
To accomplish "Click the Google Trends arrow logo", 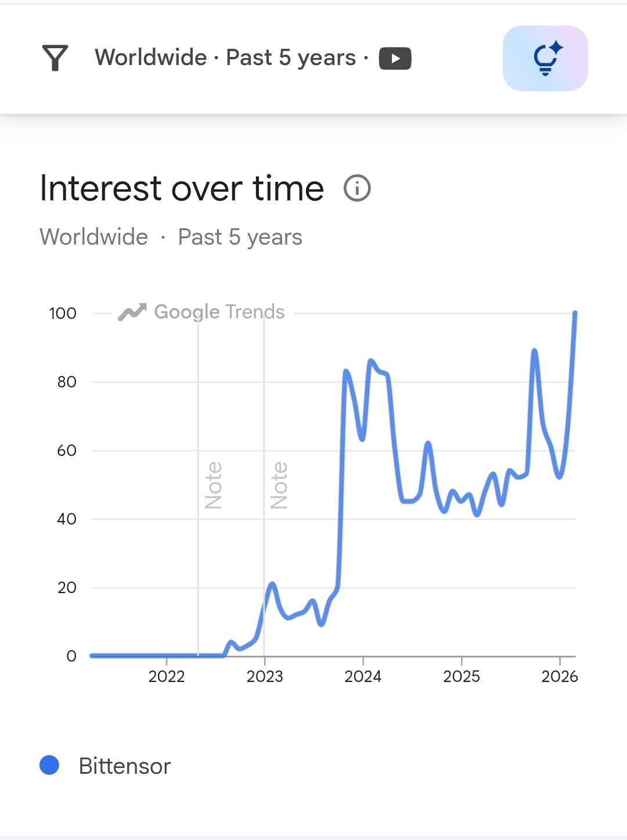I will (132, 313).
